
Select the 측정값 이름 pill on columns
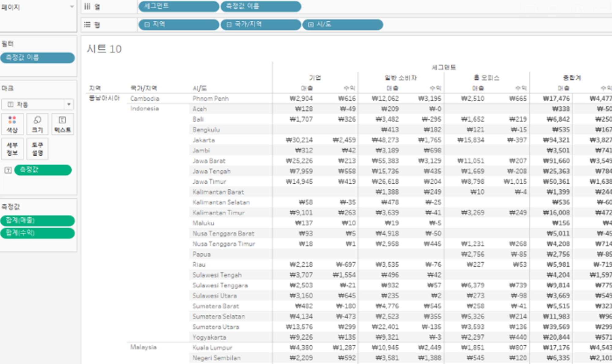coord(260,6)
